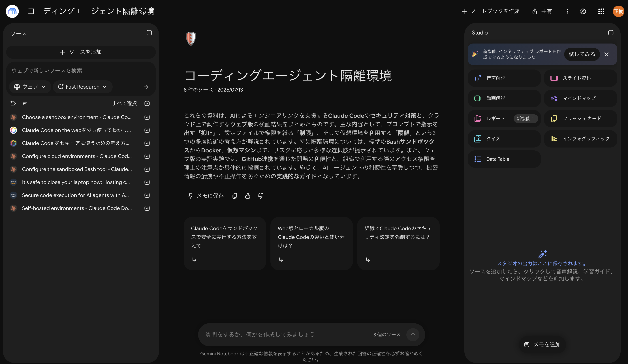Image resolution: width=628 pixels, height=364 pixels.
Task: Send the chat message arrow
Action: 413,335
